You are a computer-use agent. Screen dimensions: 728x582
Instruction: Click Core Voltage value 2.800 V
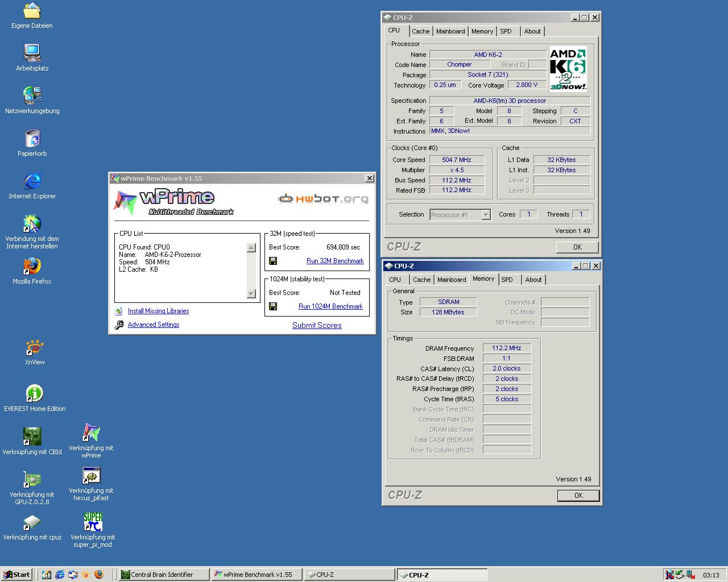(527, 85)
